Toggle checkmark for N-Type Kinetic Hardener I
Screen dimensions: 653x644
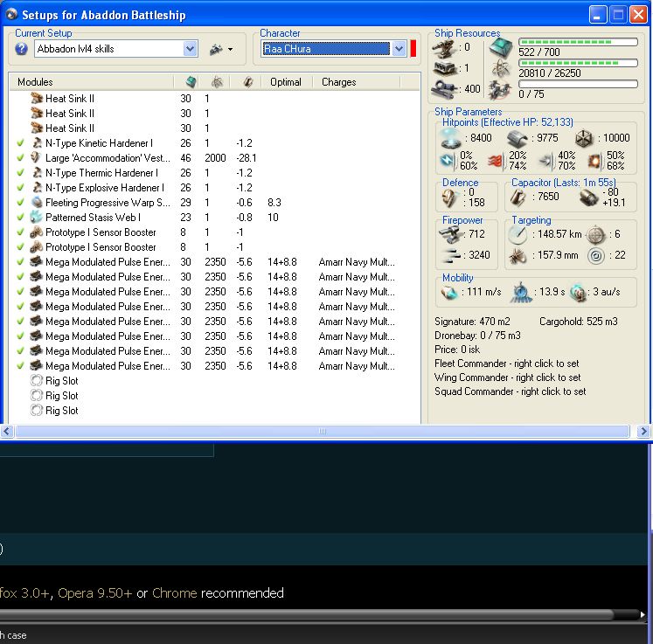click(x=20, y=143)
